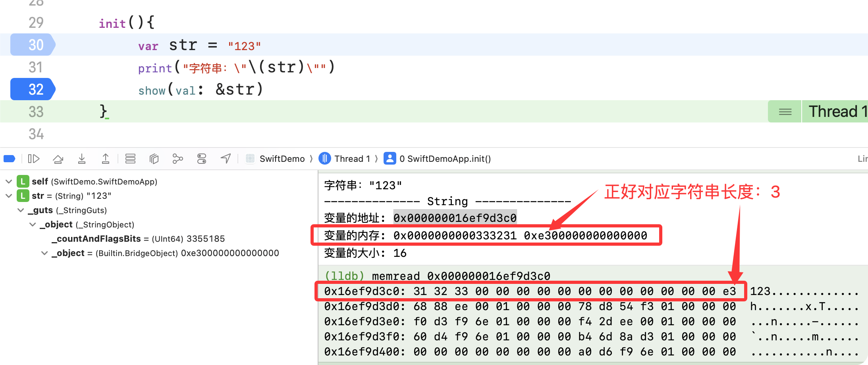Screen dimensions: 868x365
Task: Open Debug Memory Graph icon
Action: (178, 159)
